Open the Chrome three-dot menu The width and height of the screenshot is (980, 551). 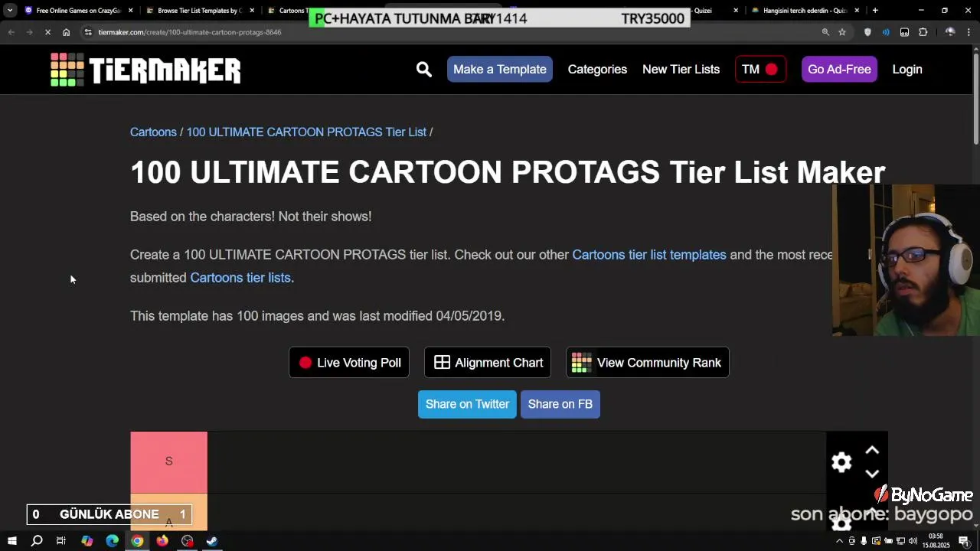969,32
